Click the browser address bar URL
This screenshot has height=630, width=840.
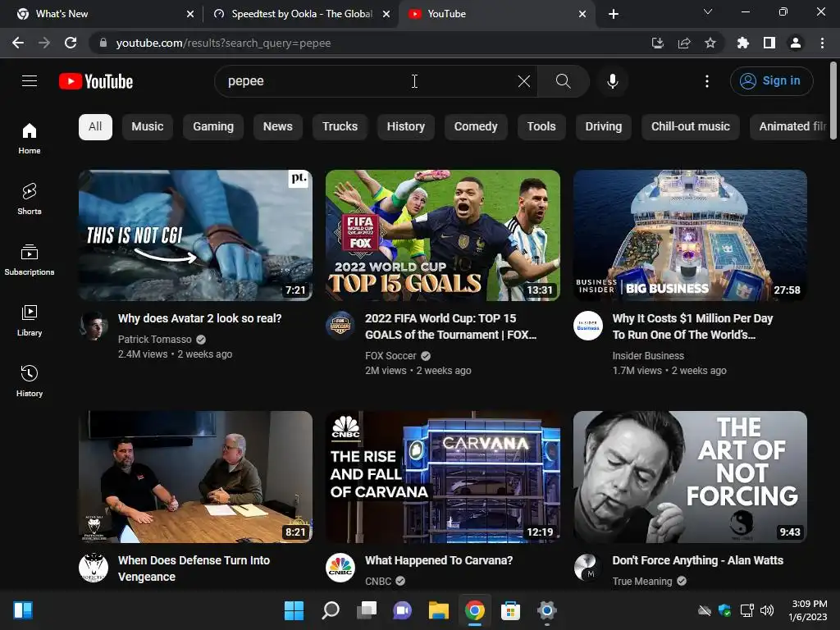(x=223, y=43)
